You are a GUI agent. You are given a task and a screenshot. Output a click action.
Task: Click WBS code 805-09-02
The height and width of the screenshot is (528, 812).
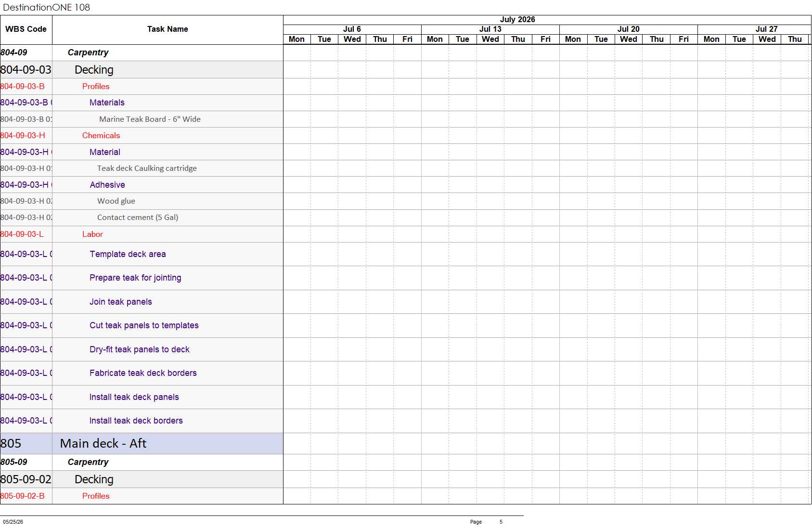coord(26,479)
